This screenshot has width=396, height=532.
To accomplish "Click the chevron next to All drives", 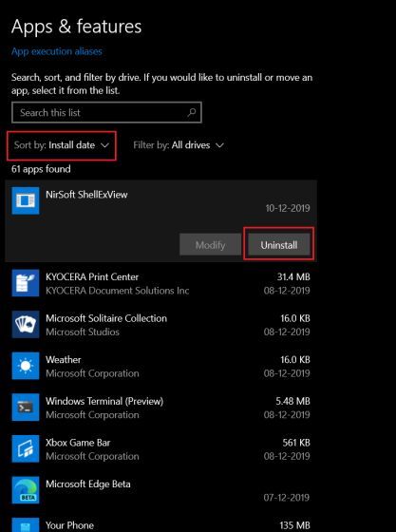I will (x=219, y=145).
